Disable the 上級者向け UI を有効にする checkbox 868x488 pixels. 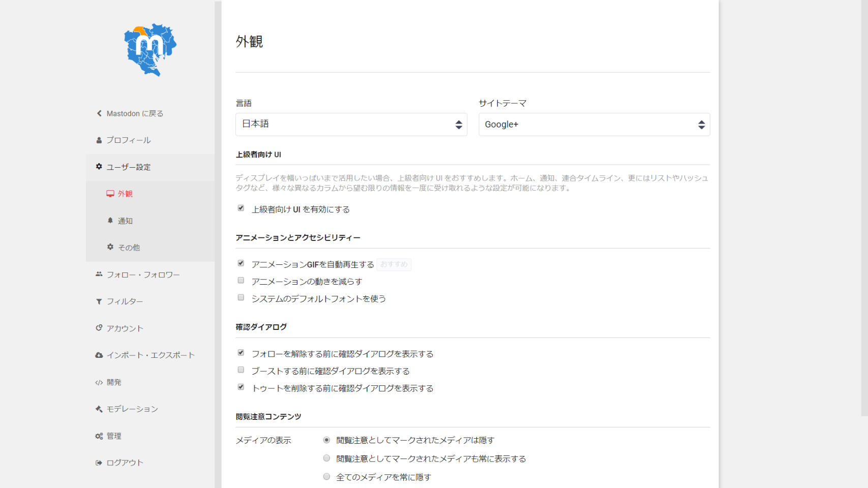(x=241, y=208)
